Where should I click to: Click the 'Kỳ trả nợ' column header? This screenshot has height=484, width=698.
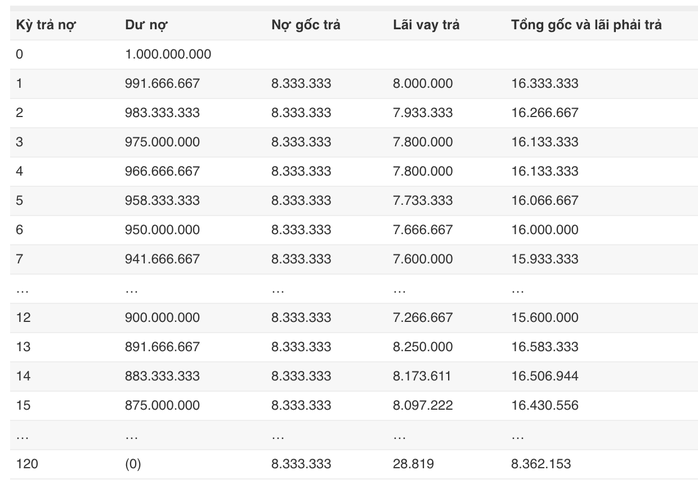pos(45,25)
